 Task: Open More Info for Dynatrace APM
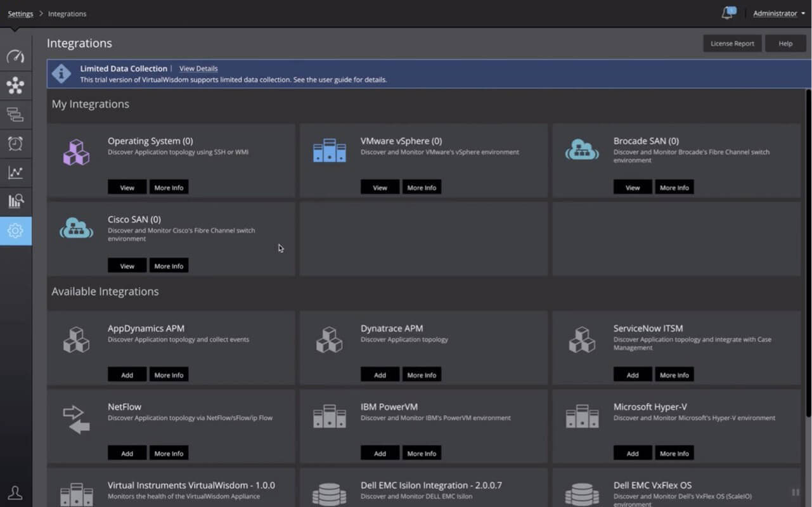pyautogui.click(x=422, y=375)
